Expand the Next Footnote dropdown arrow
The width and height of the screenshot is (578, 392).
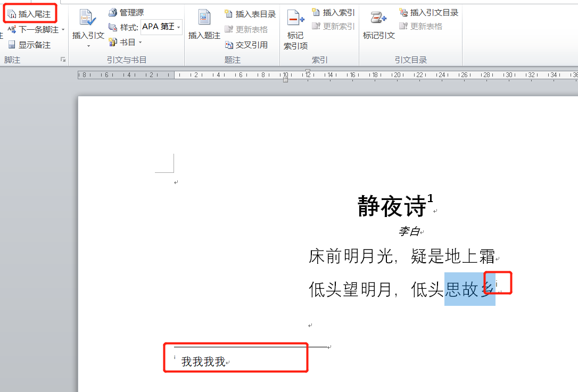point(63,30)
